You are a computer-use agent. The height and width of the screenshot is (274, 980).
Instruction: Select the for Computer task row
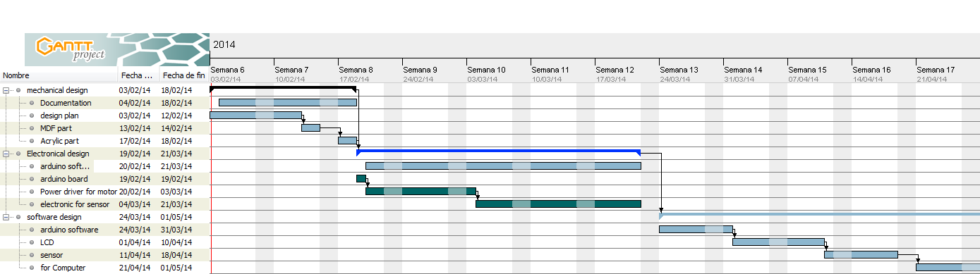coord(105,268)
